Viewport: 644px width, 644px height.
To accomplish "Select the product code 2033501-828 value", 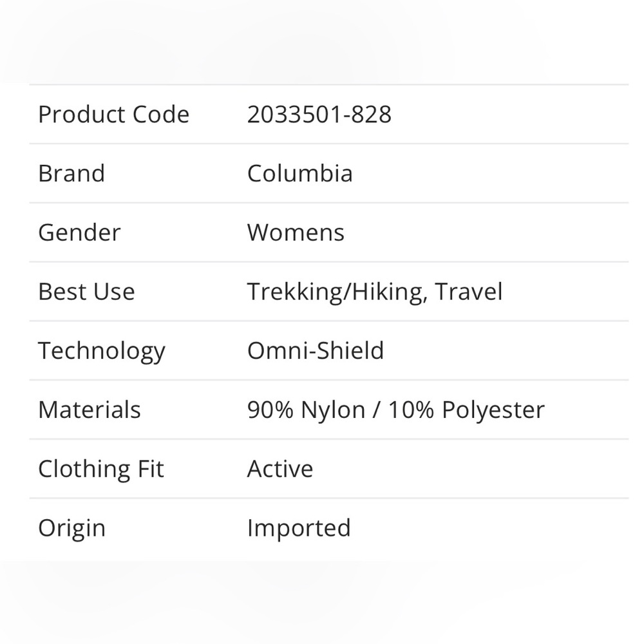I will (x=319, y=114).
